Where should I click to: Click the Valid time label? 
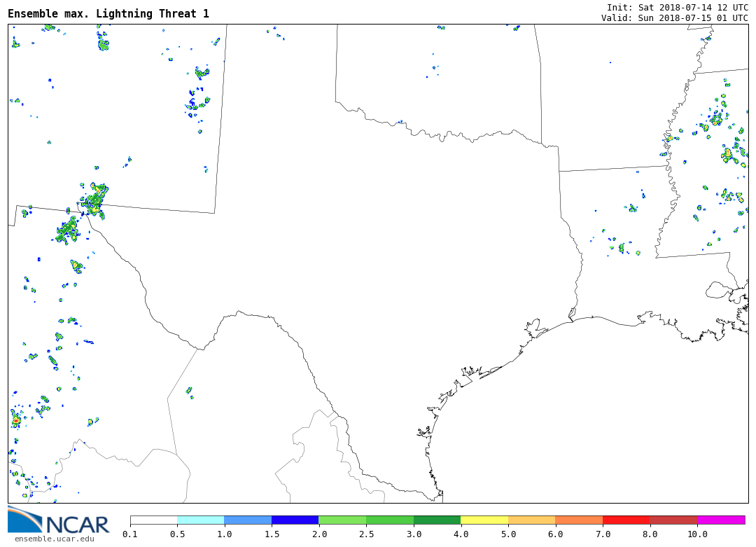point(674,18)
